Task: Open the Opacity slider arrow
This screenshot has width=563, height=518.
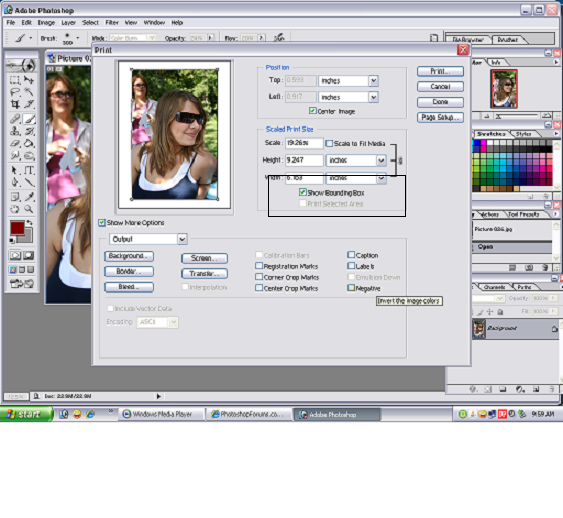Action: (210, 37)
